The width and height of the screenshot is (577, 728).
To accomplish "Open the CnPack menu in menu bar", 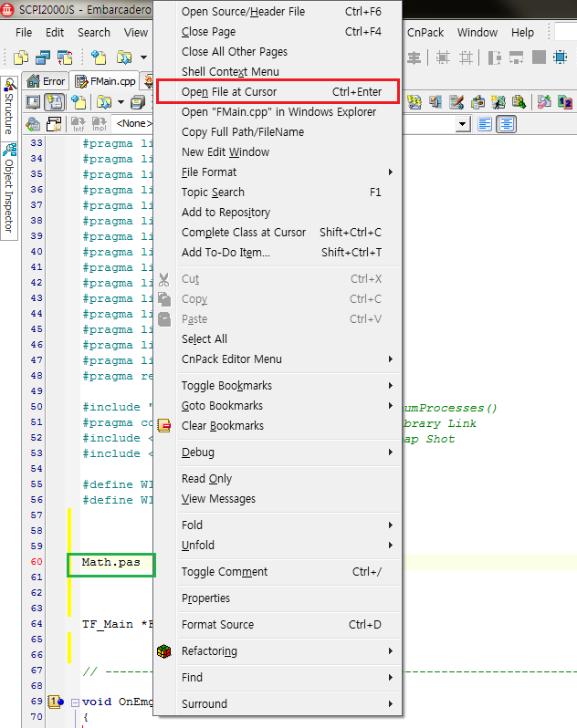I will pos(425,32).
